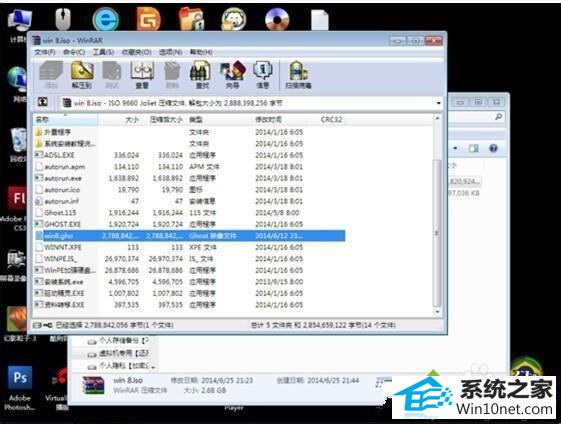This screenshot has width=561, height=424.
Task: Click the Info (信息) toolbar icon
Action: point(263,74)
